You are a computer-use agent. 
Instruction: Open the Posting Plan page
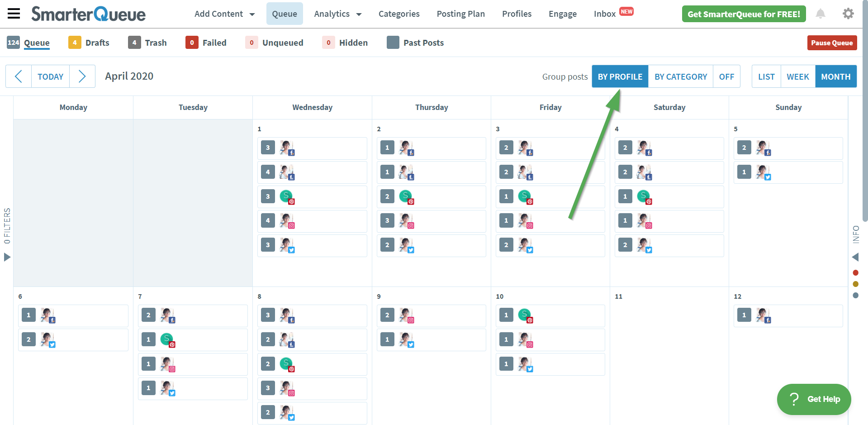(x=460, y=14)
